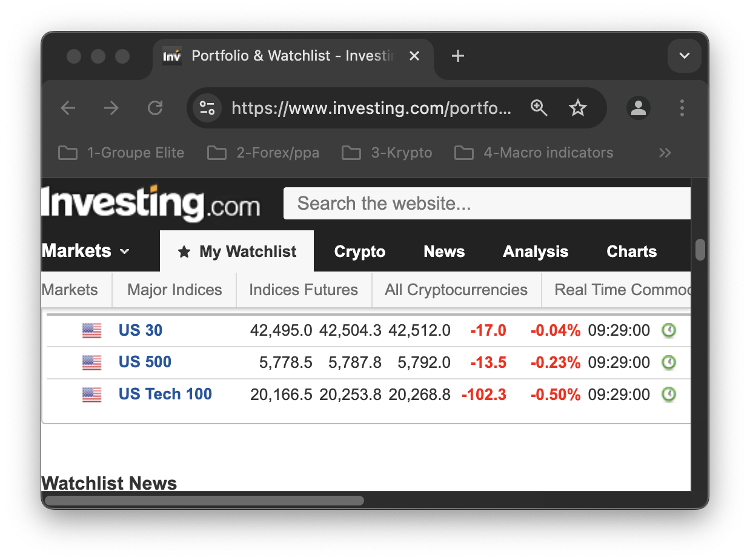Screen dimensions: 750x560
Task: Open the Charts menu item
Action: tap(631, 252)
